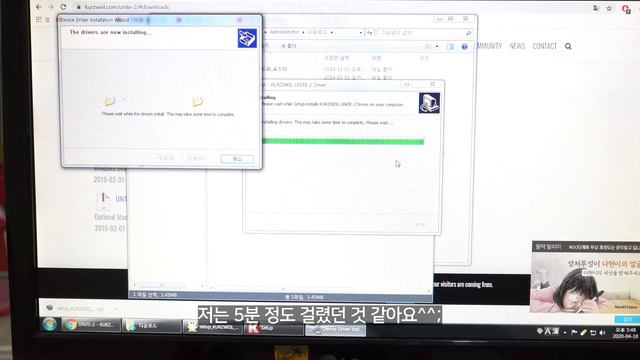The image size is (640, 360).
Task: Click the green pen tray icon
Action: 583,332
